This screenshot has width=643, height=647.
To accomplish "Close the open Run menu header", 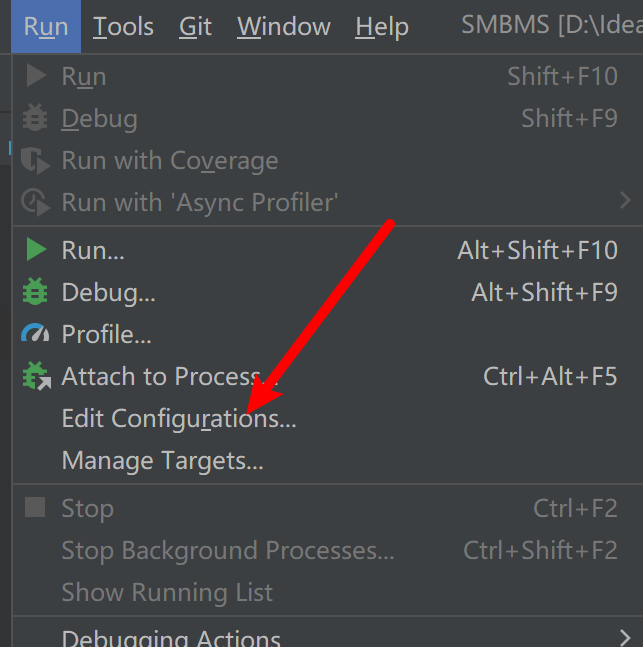I will (46, 27).
